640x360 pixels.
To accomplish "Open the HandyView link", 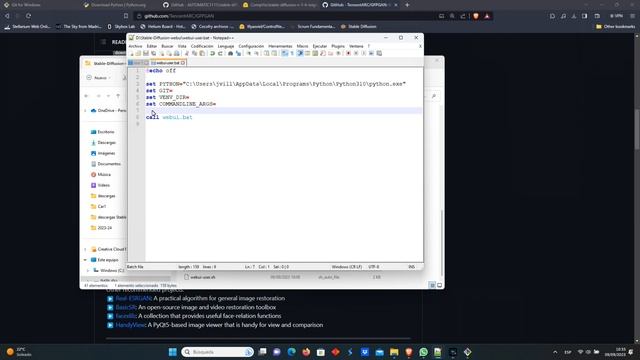I will coord(130,325).
